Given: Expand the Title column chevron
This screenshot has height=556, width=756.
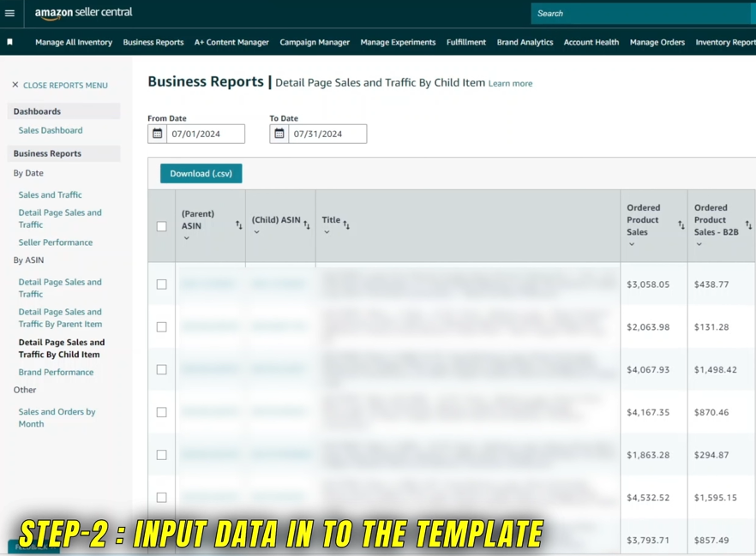Looking at the screenshot, I should point(327,232).
